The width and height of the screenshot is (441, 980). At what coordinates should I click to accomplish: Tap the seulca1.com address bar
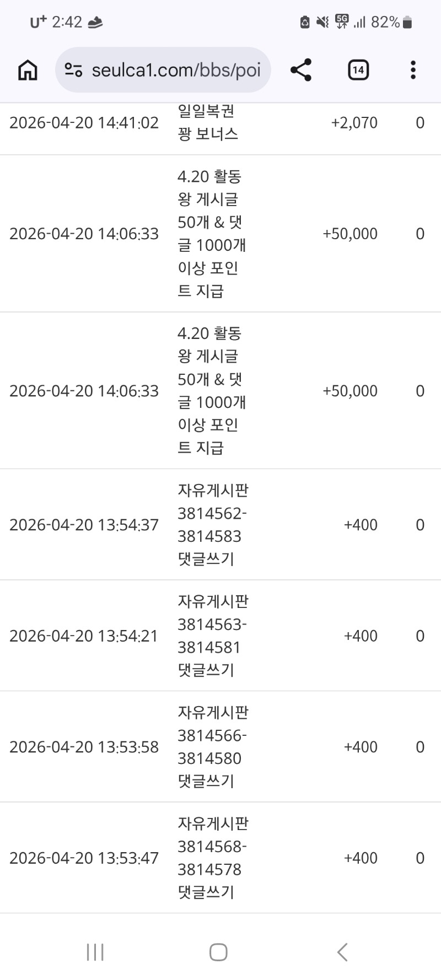(x=175, y=70)
